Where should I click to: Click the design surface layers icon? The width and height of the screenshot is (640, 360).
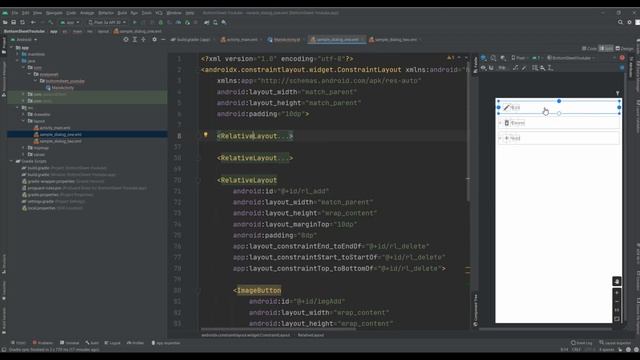[x=484, y=58]
